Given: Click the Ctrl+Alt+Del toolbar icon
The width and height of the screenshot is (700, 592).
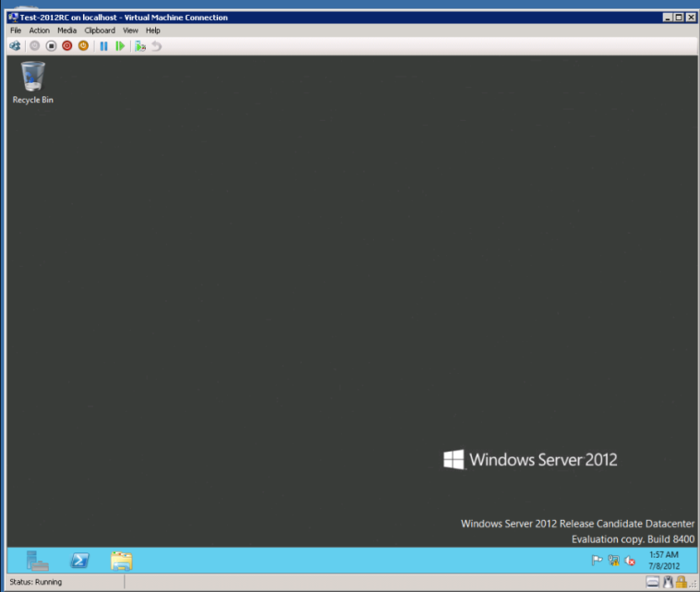Looking at the screenshot, I should coord(15,46).
